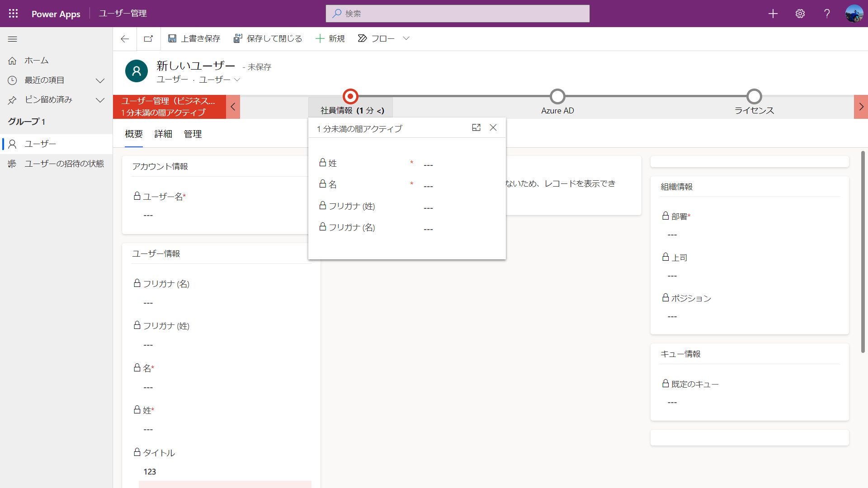Click the Power Apps title
The width and height of the screenshot is (868, 488).
(x=56, y=14)
